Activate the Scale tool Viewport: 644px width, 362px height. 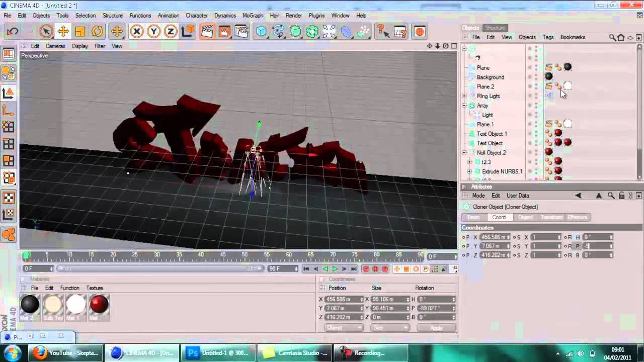click(x=80, y=32)
